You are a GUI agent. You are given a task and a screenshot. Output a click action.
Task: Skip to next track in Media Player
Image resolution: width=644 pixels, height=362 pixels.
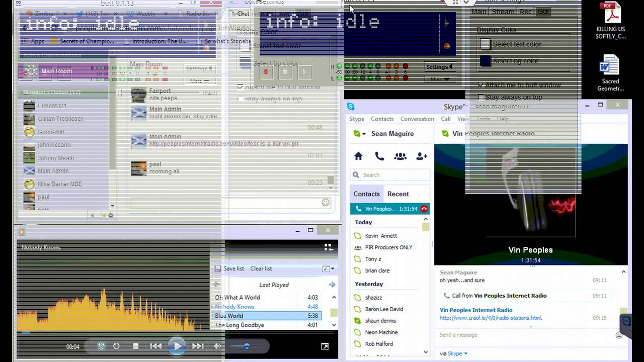[x=198, y=346]
